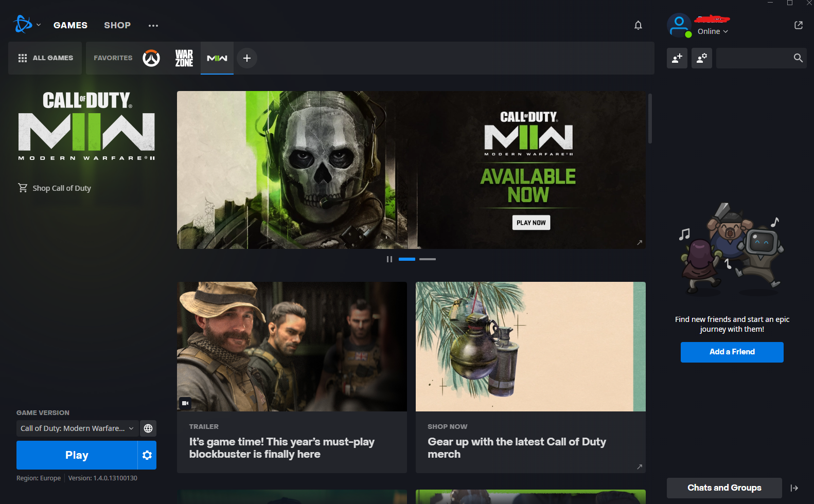This screenshot has height=504, width=814.
Task: Select the Modern Warfare II tab icon
Action: point(217,58)
